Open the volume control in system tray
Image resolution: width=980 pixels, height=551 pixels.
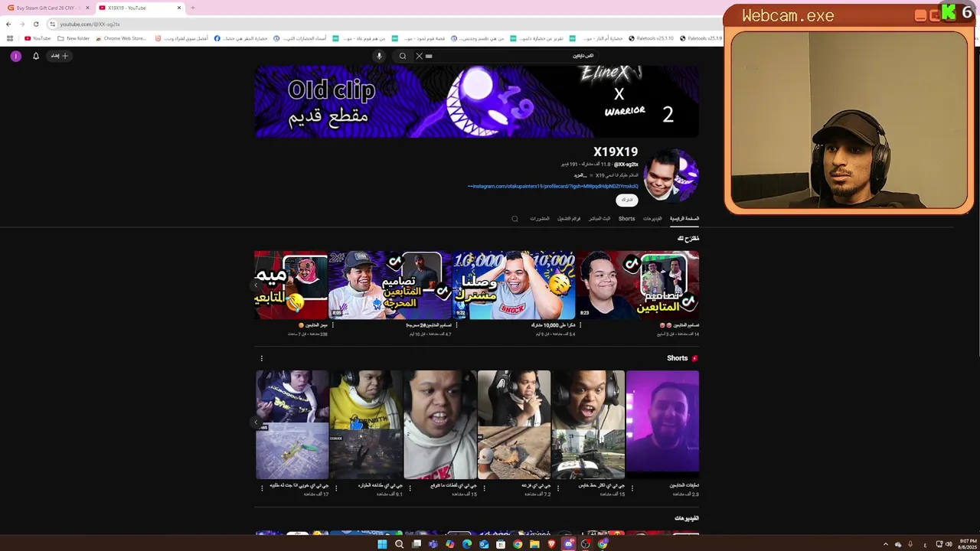[949, 544]
